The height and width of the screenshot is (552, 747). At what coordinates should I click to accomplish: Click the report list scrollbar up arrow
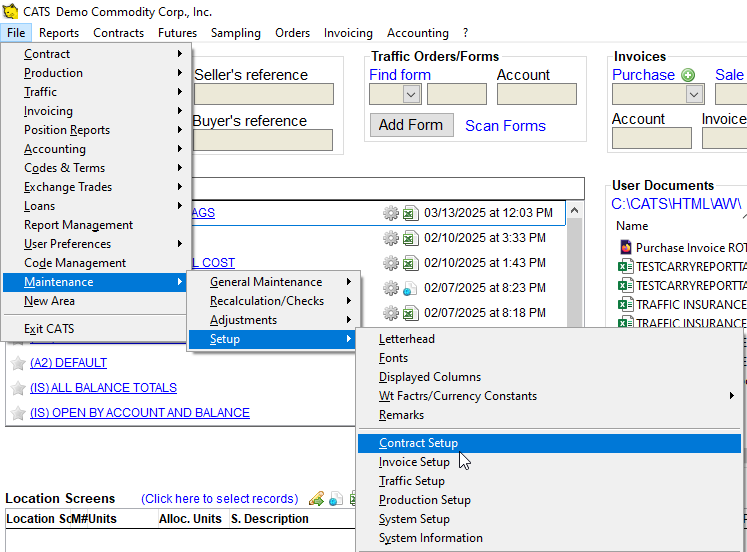coord(575,210)
